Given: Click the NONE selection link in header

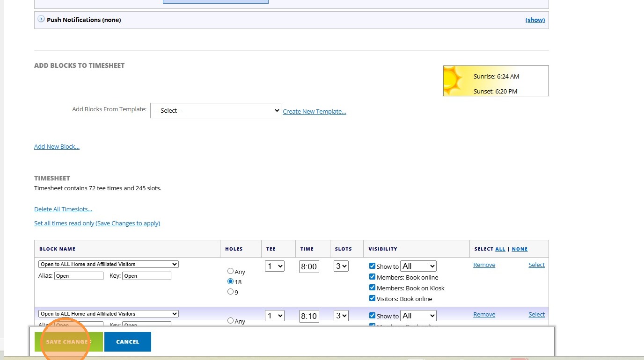Looking at the screenshot, I should (x=520, y=249).
